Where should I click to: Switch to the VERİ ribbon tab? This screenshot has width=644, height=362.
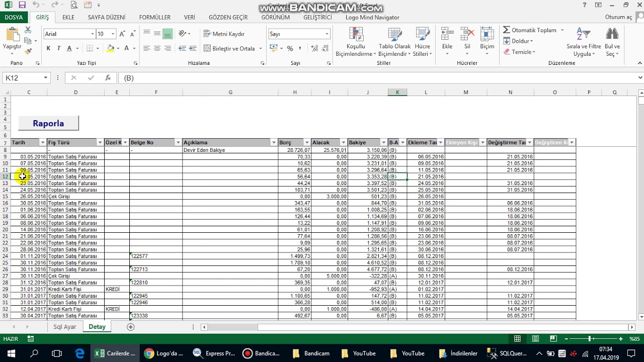point(190,17)
